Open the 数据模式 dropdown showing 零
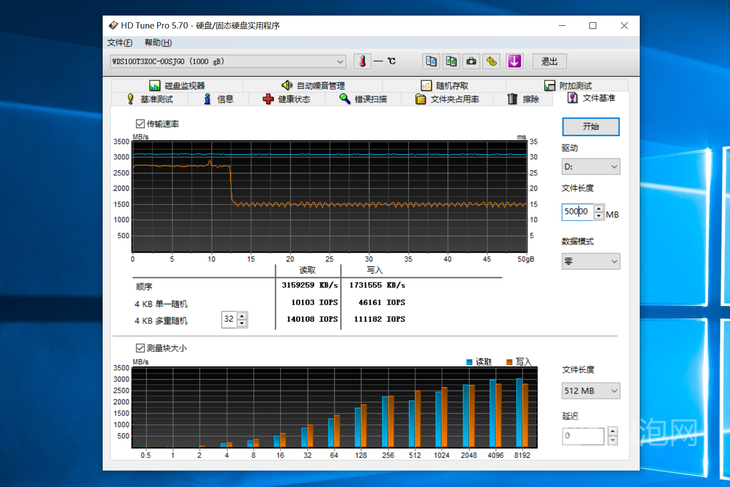 [591, 262]
